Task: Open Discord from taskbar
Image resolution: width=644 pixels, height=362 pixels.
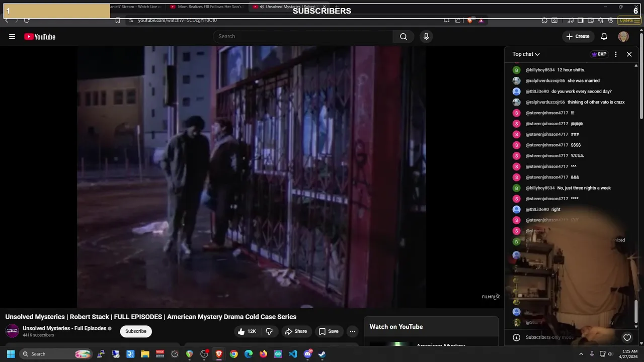Action: pyautogui.click(x=307, y=354)
